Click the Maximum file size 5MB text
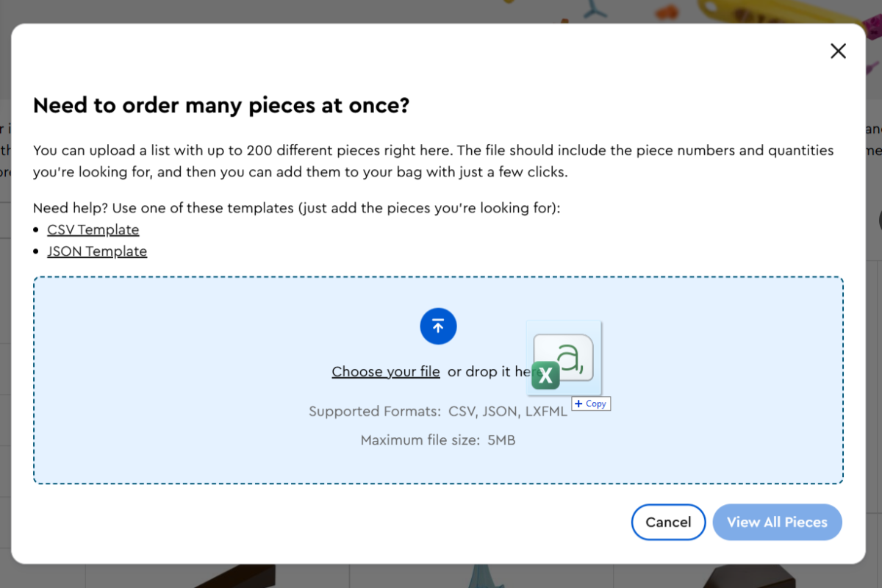Screen dimensions: 882x588 point(438,440)
